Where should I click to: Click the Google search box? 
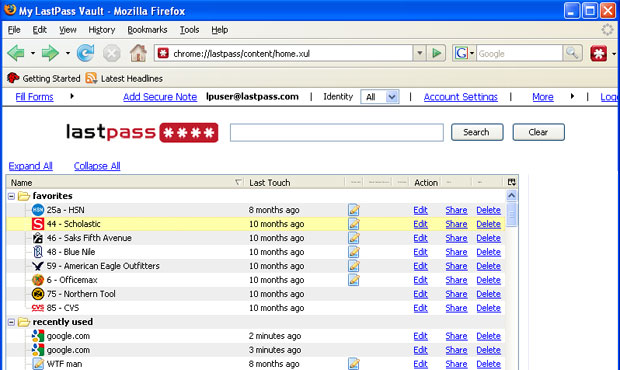pos(520,53)
